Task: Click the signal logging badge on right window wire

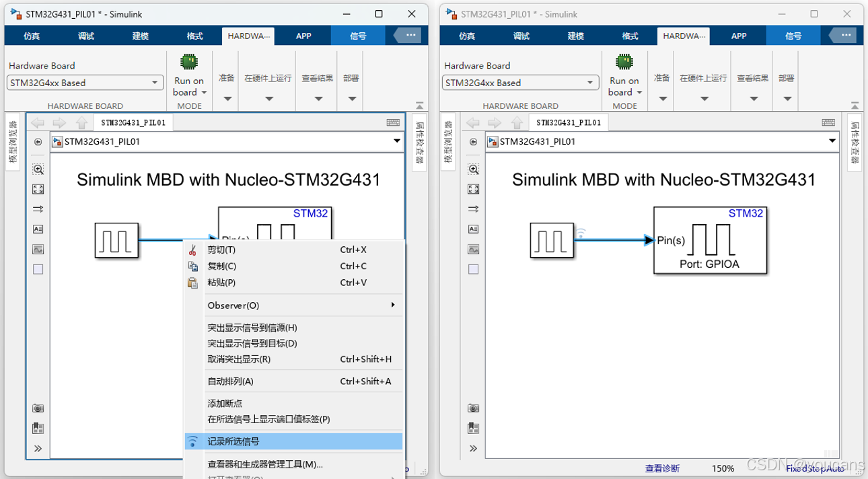Action: click(581, 233)
